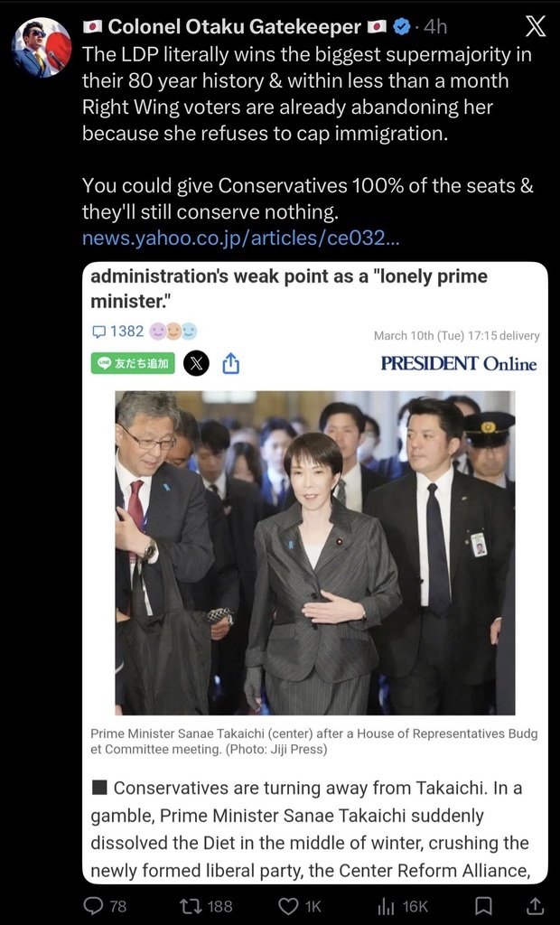
Task: Click the blue article share icon
Action: coord(230,363)
